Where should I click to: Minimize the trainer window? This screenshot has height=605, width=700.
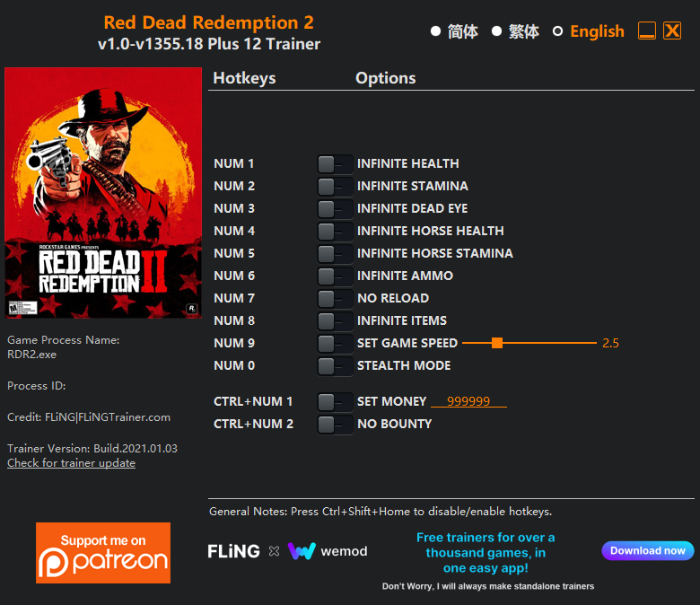pyautogui.click(x=647, y=31)
